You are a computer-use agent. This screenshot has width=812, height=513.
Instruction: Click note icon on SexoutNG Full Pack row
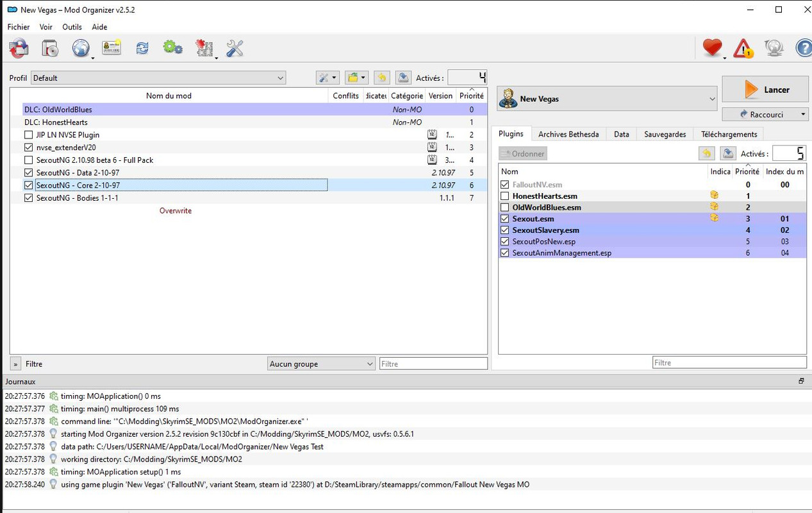tap(432, 160)
